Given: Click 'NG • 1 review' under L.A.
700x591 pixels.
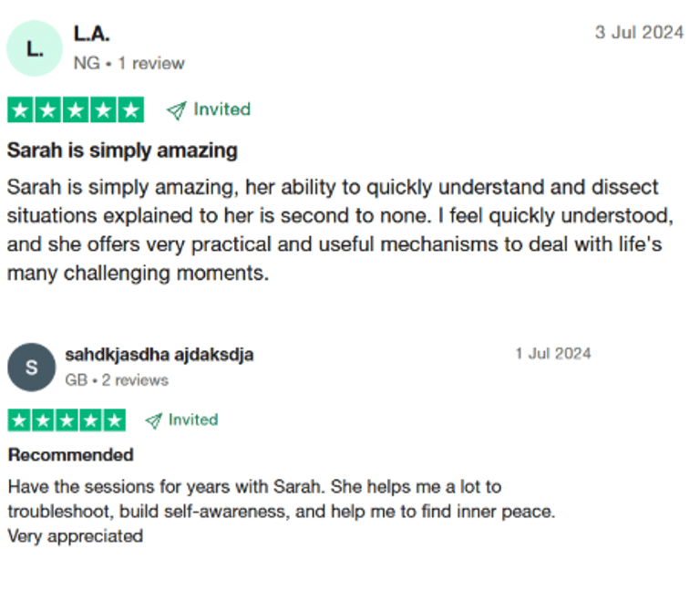Looking at the screenshot, I should tap(129, 63).
